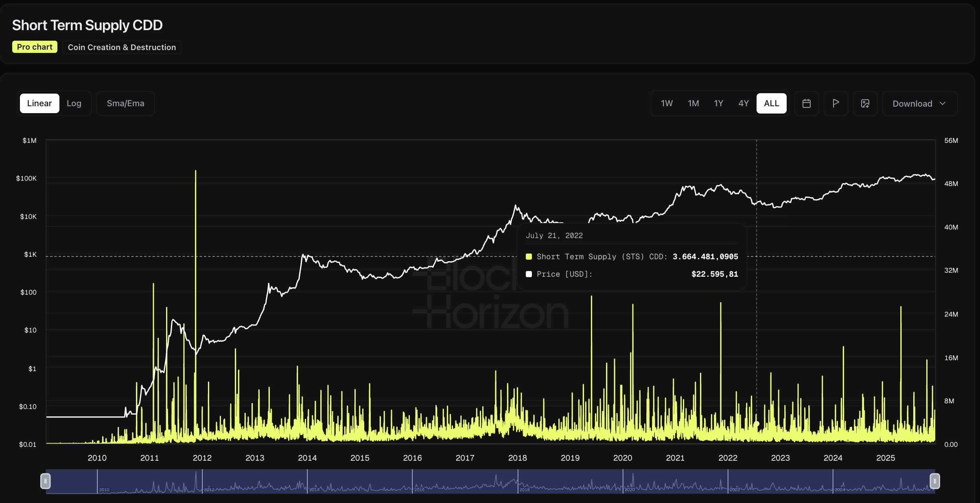Click the yellow STS CDD legend swatch

pyautogui.click(x=529, y=257)
